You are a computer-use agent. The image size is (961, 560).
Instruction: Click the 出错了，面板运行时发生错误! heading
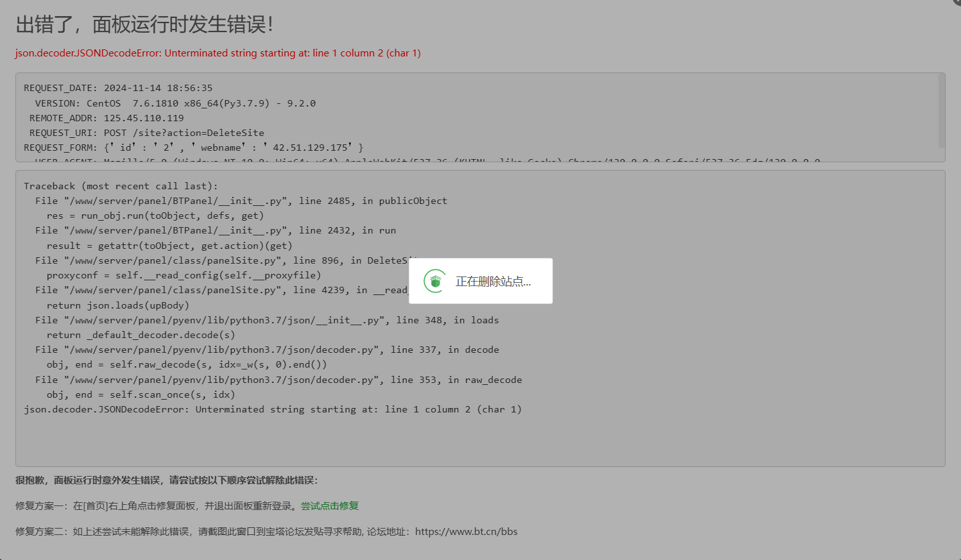pyautogui.click(x=144, y=24)
